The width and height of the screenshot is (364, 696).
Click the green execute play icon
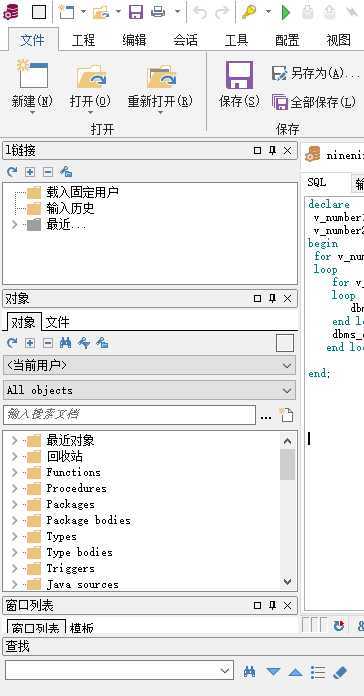tap(286, 12)
